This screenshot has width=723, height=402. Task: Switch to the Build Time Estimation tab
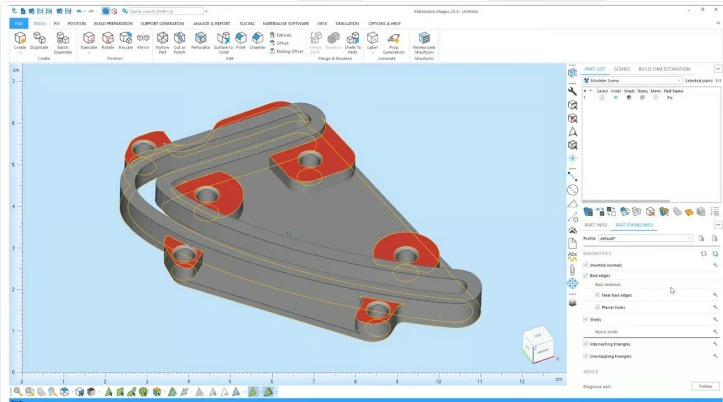point(665,68)
